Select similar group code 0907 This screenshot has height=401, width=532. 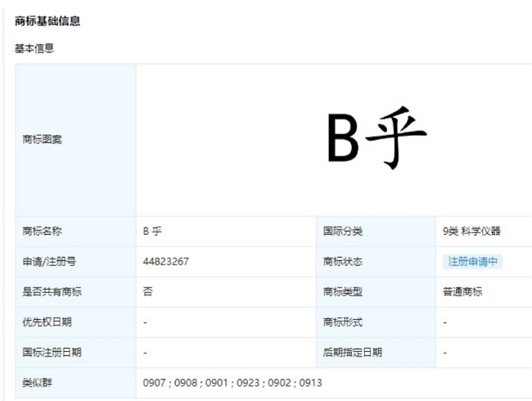pyautogui.click(x=154, y=383)
